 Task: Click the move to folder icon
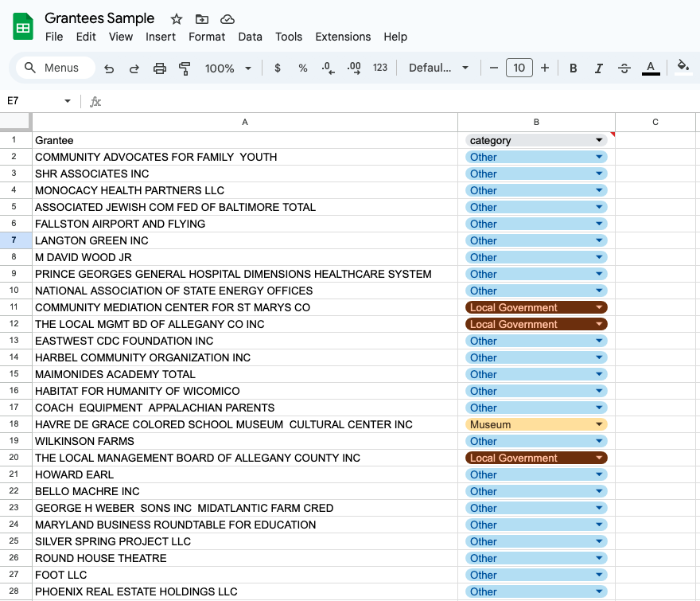click(x=202, y=19)
